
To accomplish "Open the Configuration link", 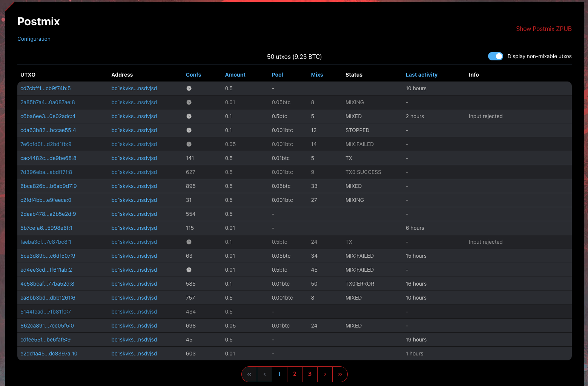I will pos(34,39).
